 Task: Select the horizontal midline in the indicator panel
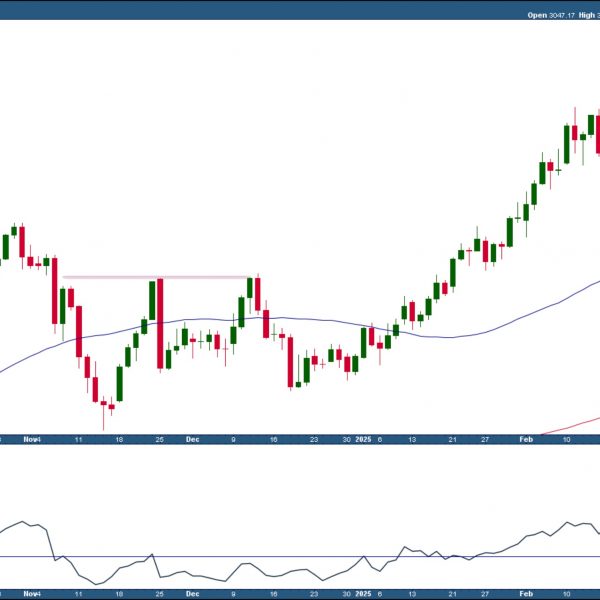[300, 556]
